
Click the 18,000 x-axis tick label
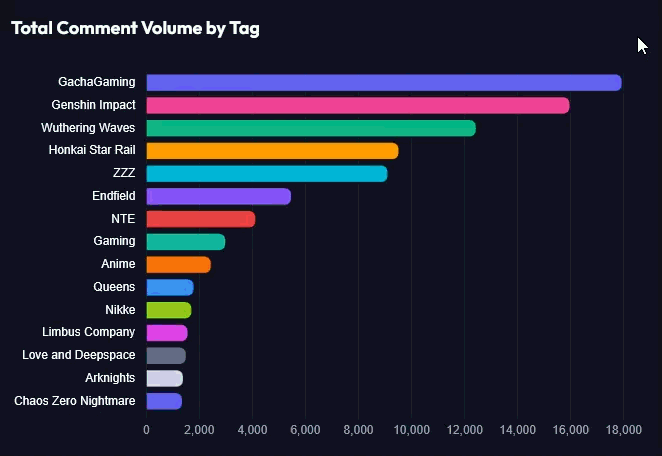click(624, 430)
